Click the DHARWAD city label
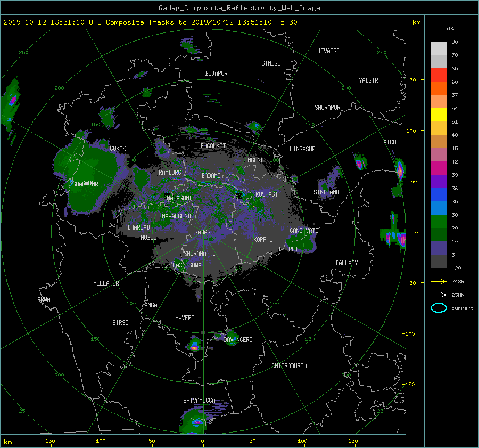This screenshot has height=448, width=479. click(138, 227)
